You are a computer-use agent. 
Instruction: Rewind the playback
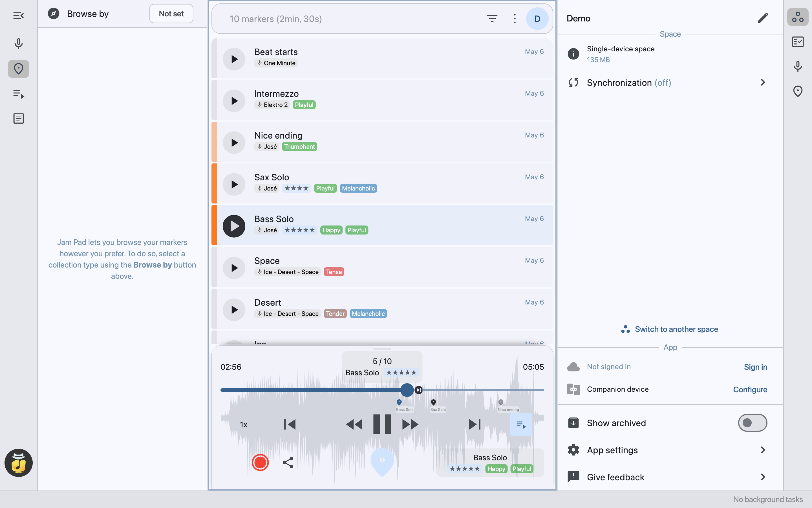(x=354, y=424)
